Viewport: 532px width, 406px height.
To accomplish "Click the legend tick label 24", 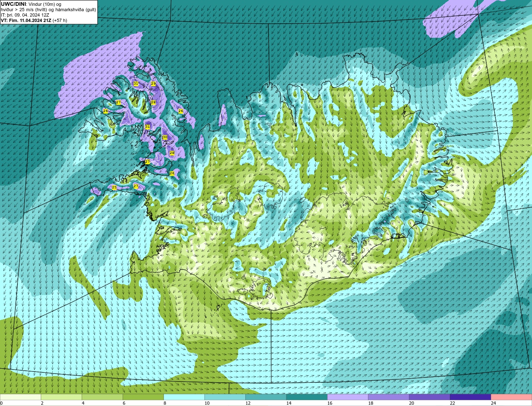I will [493, 403].
